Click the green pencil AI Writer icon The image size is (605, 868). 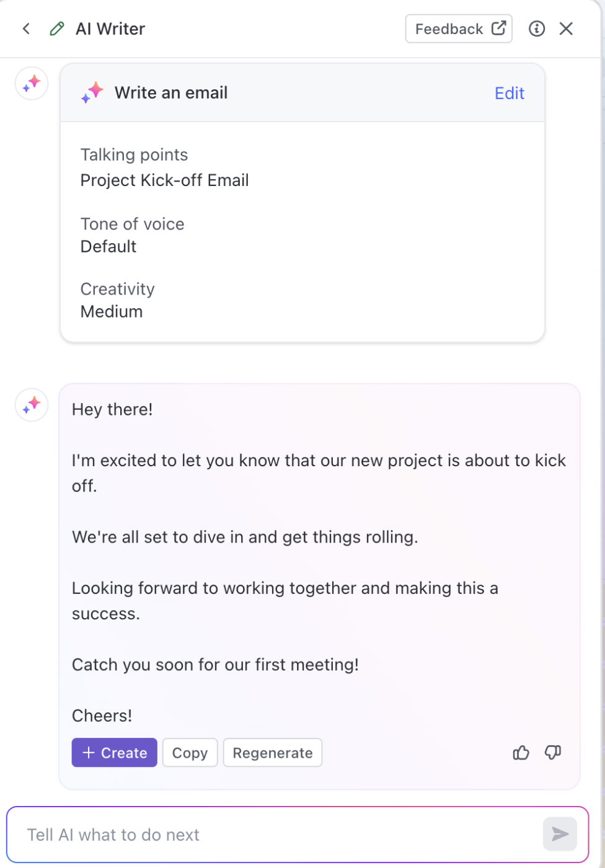57,29
